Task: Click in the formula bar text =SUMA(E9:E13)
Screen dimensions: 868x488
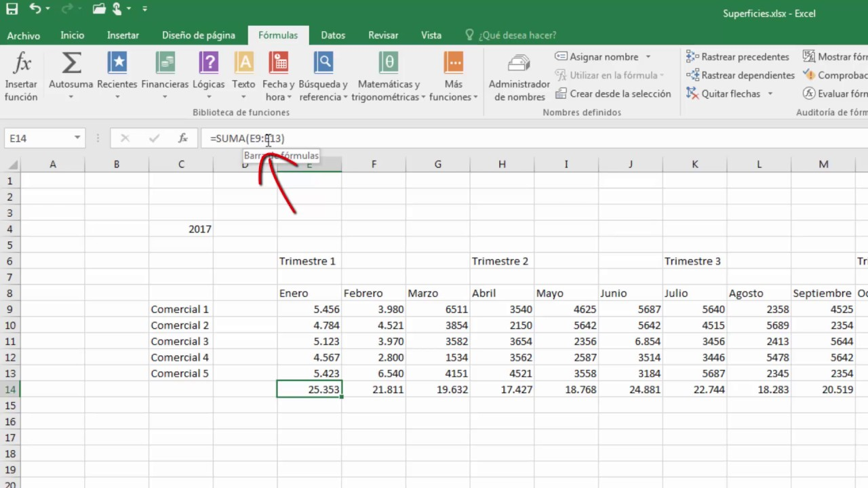Action: (248, 138)
